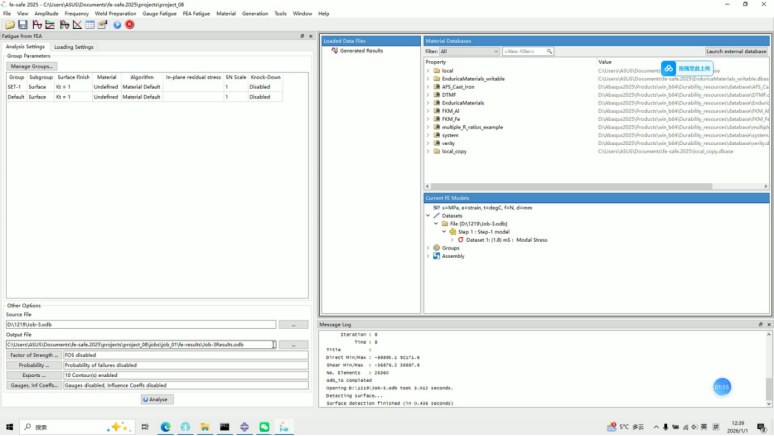Expand the EnduricaMaterials_writable database
The height and width of the screenshot is (436, 774).
pos(428,79)
